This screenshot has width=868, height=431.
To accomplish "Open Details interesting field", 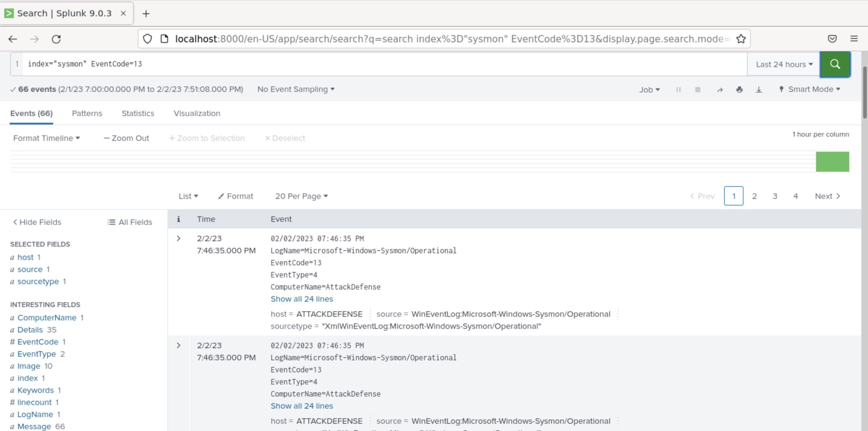I will pyautogui.click(x=30, y=330).
